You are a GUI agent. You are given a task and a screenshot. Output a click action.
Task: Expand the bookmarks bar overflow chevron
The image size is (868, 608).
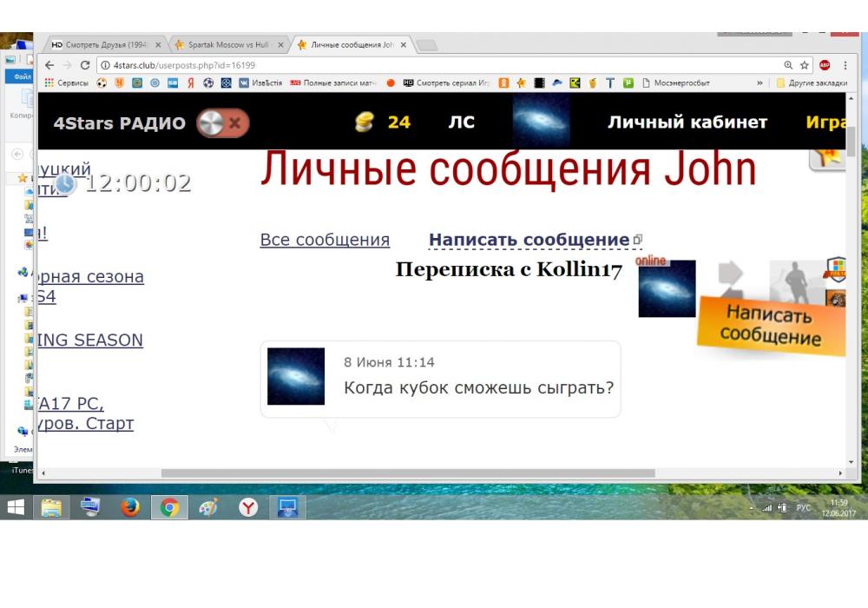click(x=760, y=83)
